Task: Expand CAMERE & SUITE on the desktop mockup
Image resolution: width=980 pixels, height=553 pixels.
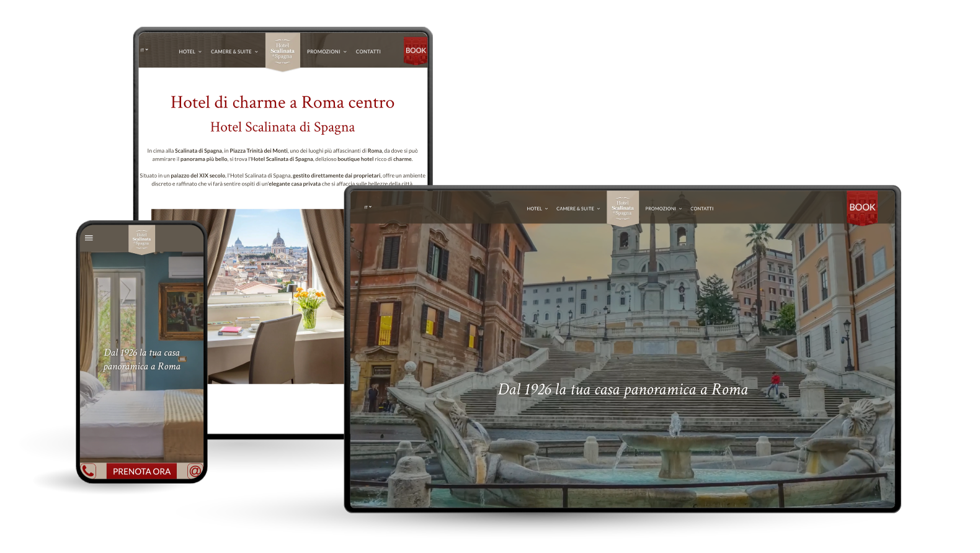Action: point(578,209)
